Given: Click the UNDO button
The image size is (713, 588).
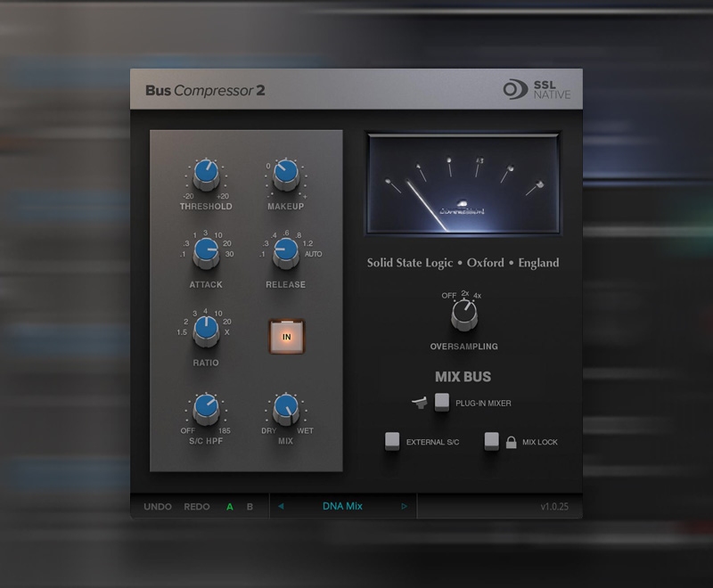Looking at the screenshot, I should coord(158,507).
